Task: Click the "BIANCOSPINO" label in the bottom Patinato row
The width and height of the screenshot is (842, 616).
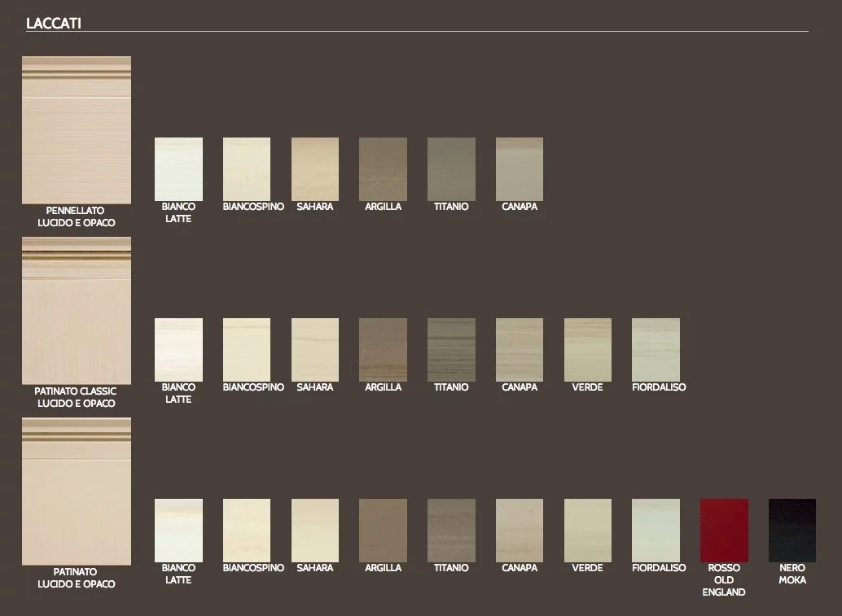Action: coord(253,568)
